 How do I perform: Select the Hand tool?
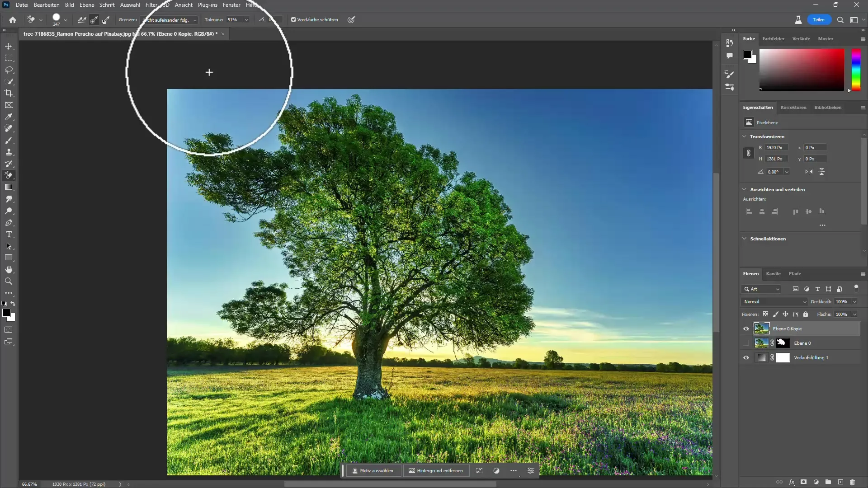tap(8, 270)
